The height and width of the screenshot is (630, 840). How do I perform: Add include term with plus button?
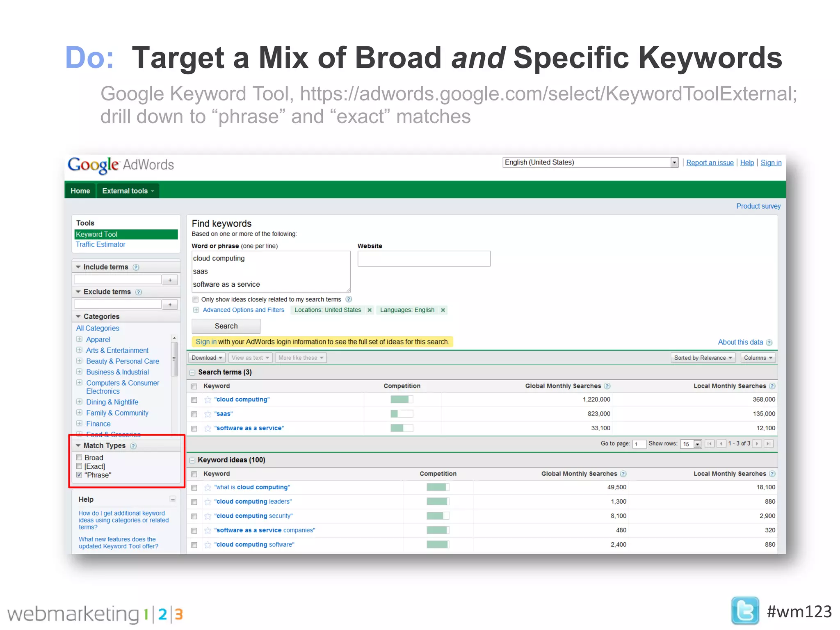[x=170, y=280]
